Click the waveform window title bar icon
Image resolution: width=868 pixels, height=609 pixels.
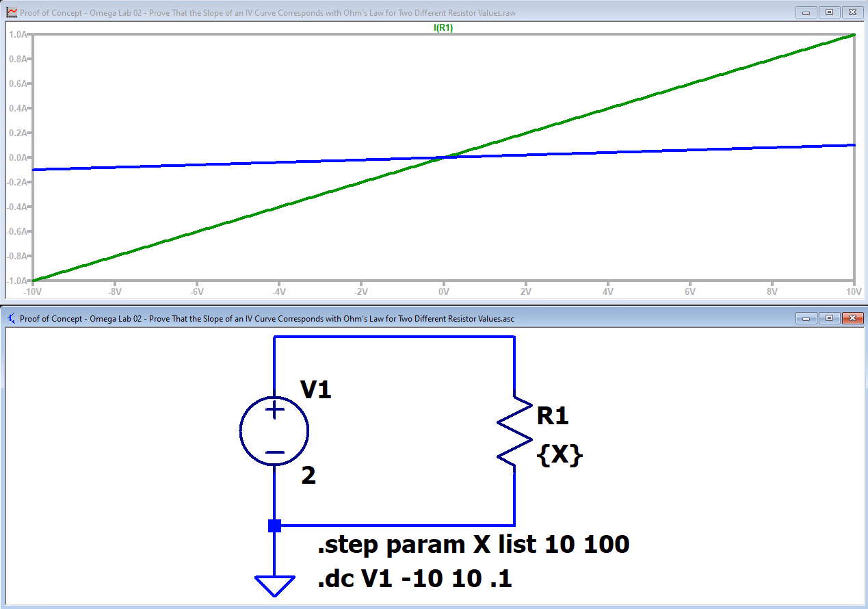(x=11, y=12)
